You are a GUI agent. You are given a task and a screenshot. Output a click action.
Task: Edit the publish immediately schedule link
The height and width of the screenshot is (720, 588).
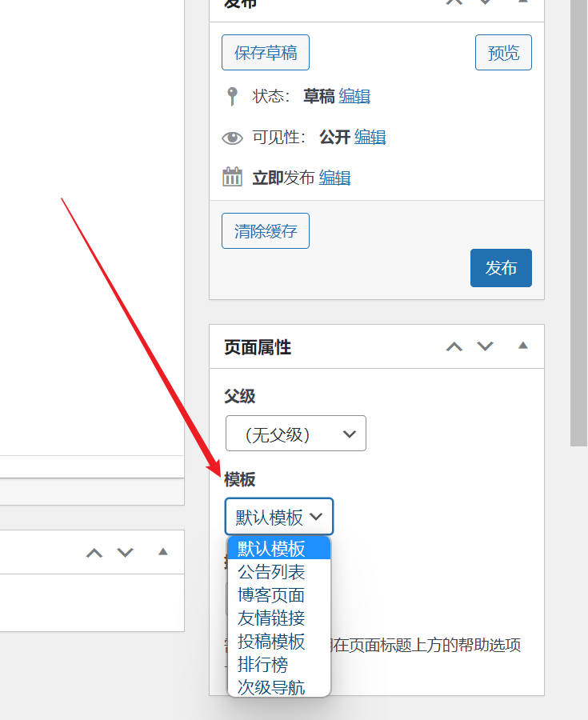(x=334, y=178)
